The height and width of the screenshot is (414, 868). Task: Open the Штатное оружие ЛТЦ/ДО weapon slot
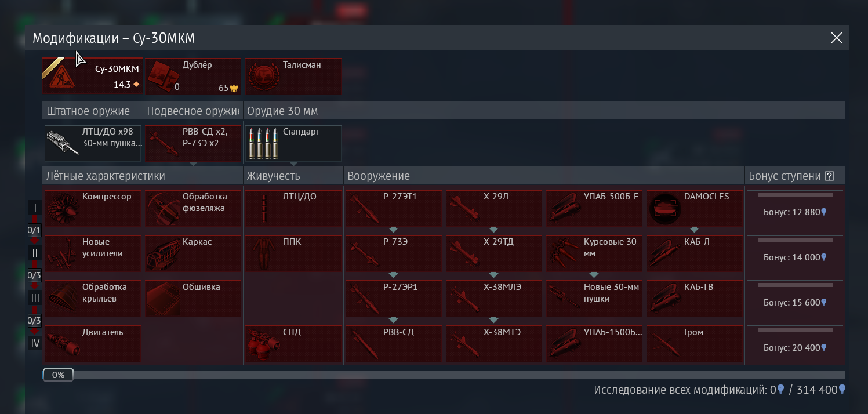pos(93,143)
